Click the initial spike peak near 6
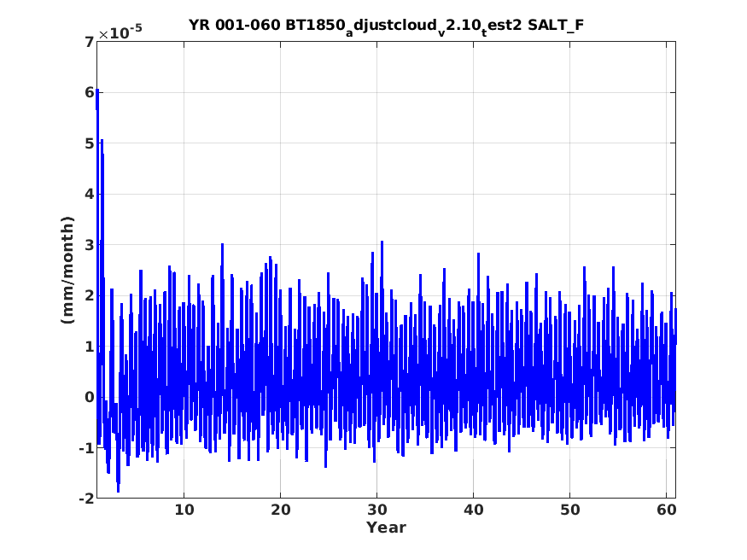 click(x=97, y=90)
